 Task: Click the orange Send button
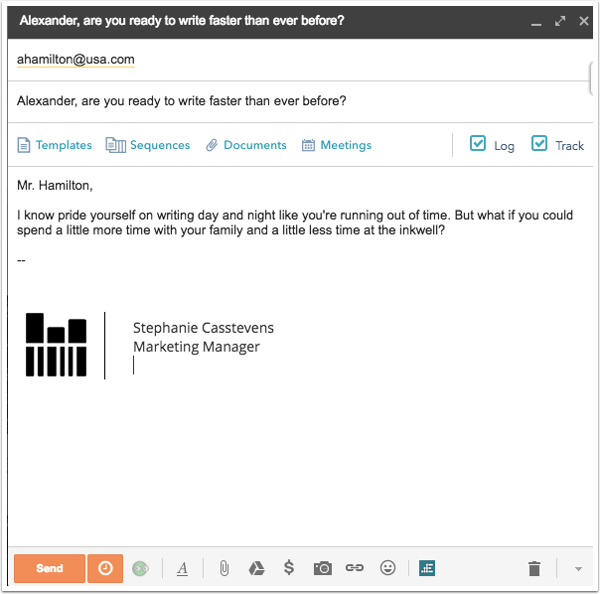coord(49,568)
